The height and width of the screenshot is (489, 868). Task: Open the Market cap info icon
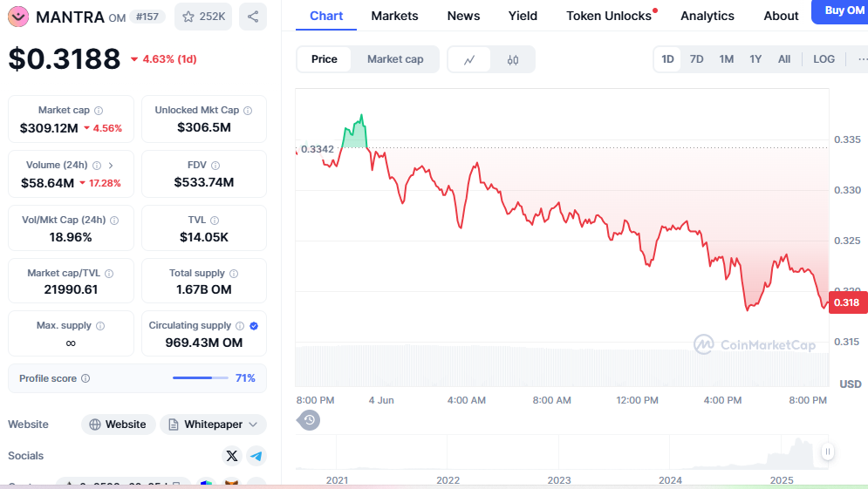pos(99,111)
